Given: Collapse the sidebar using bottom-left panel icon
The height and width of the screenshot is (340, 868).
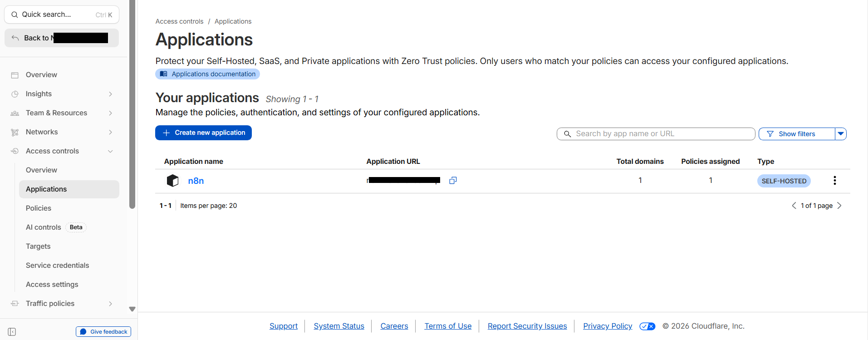Looking at the screenshot, I should 12,332.
